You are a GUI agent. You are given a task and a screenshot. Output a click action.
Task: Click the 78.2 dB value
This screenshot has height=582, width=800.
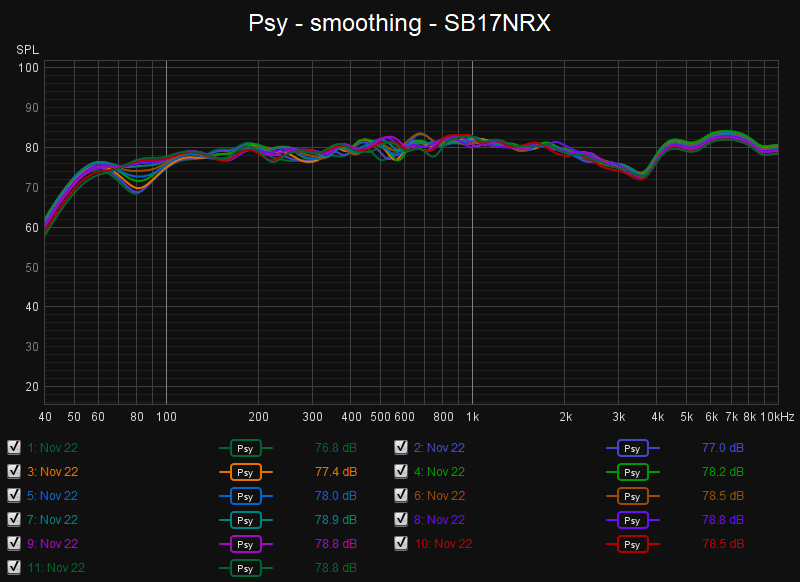pyautogui.click(x=722, y=472)
